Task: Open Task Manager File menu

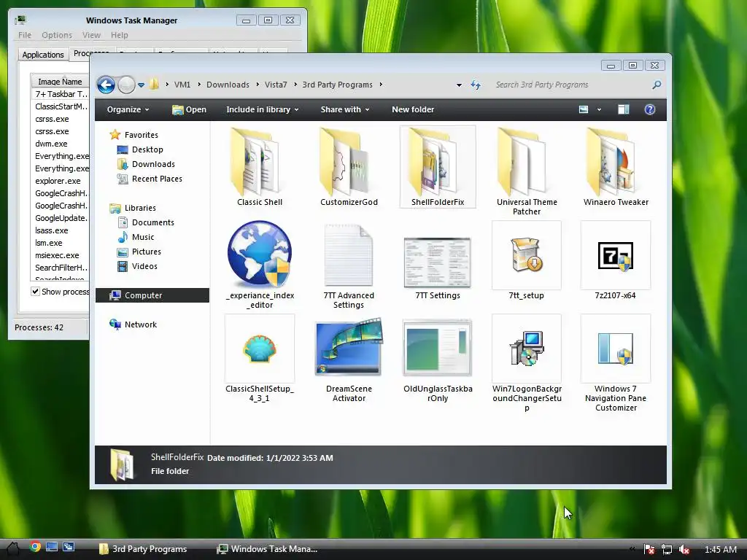Action: [x=25, y=35]
